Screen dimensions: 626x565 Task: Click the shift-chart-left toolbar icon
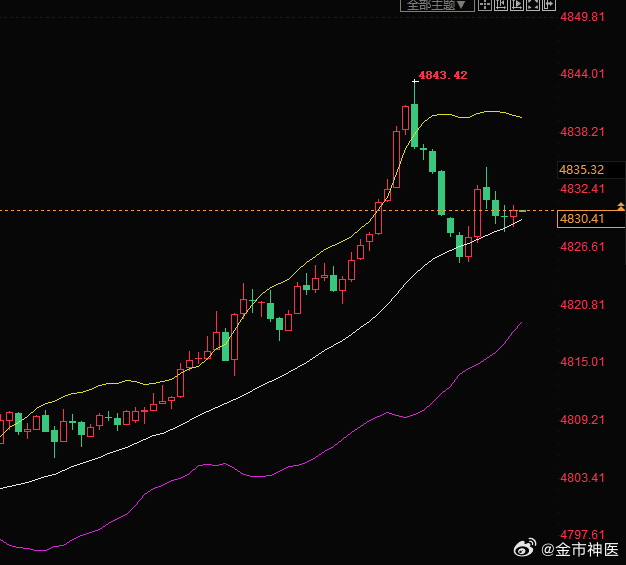click(x=501, y=5)
